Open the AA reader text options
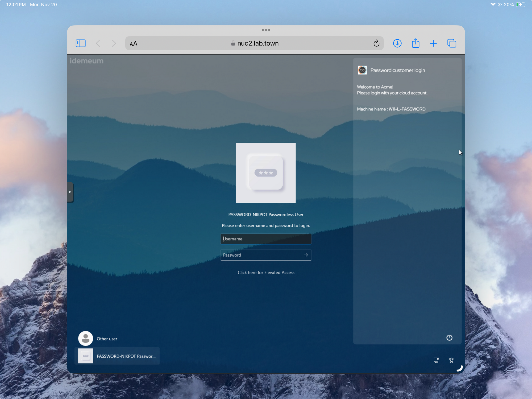 coord(134,43)
